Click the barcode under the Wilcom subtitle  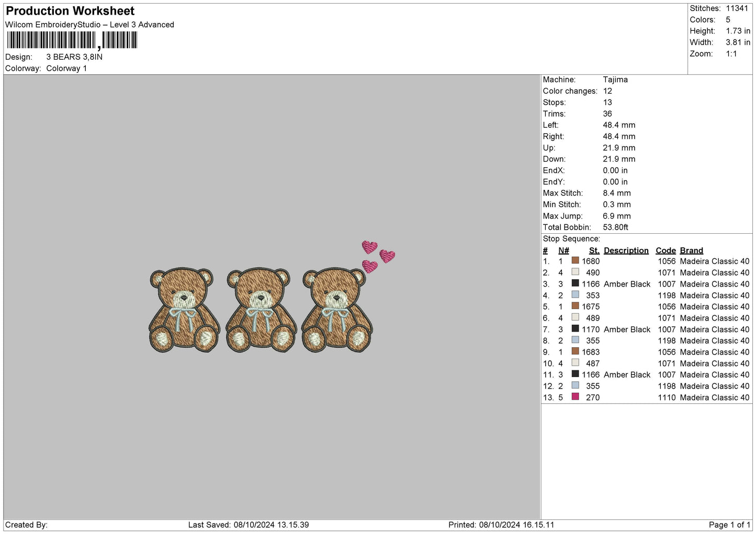pos(72,40)
